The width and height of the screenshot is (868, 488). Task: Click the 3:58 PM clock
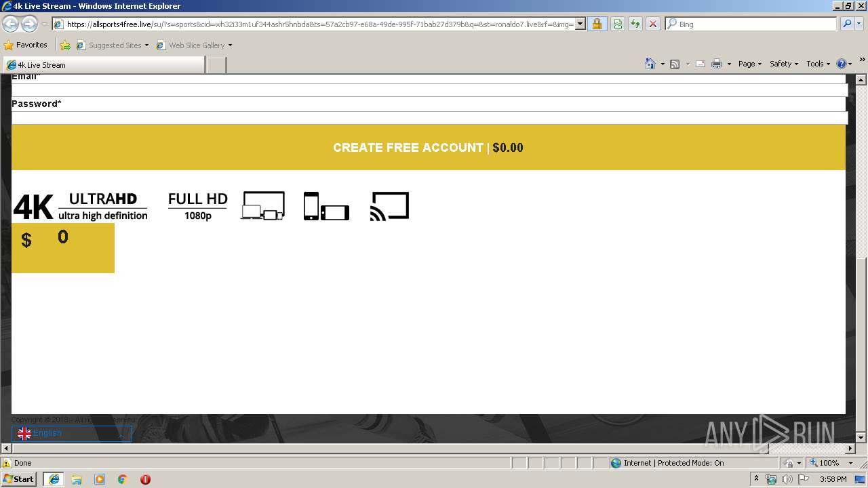tap(833, 479)
